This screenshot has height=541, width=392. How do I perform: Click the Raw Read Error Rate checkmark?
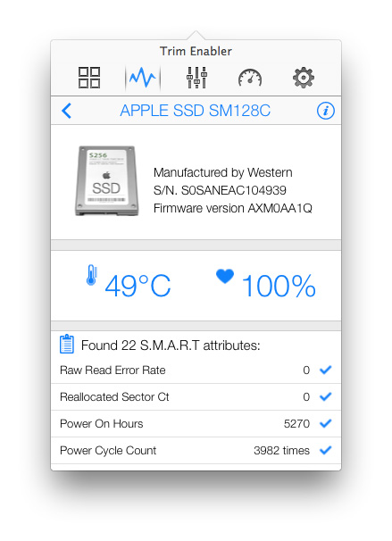(x=325, y=370)
